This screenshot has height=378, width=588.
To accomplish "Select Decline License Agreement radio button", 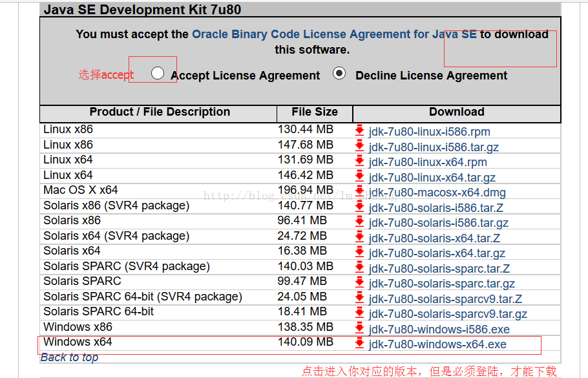I will click(x=339, y=73).
